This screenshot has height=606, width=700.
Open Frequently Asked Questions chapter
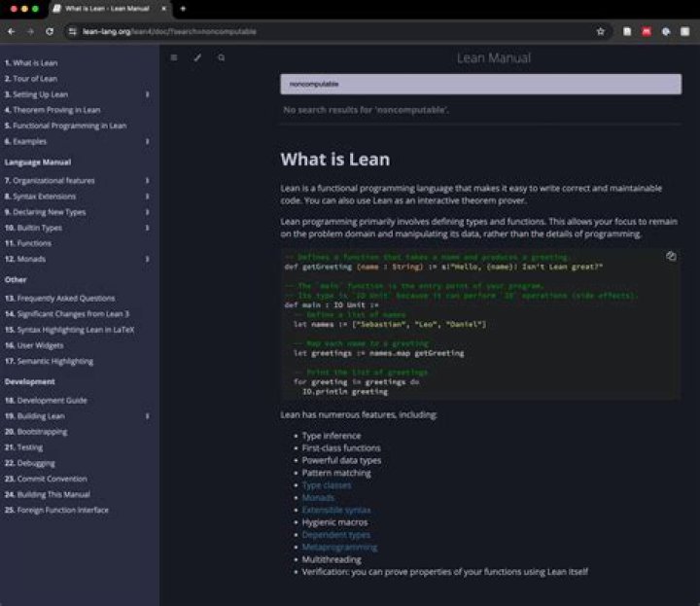[x=60, y=299]
